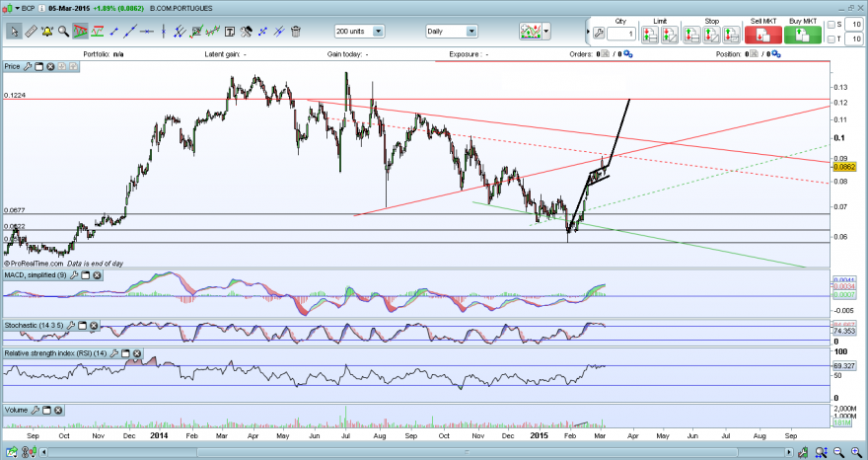This screenshot has height=460, width=868.
Task: Expand the add indicator dropdown arrow
Action: pos(546,32)
